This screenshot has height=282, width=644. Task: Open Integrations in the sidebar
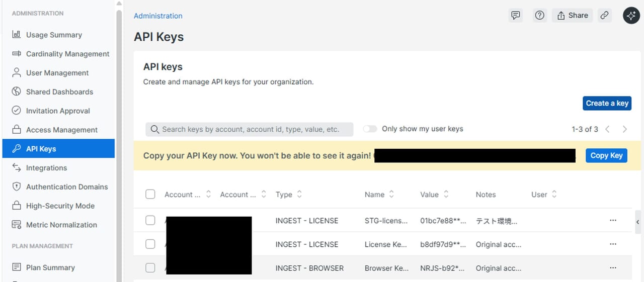point(46,168)
